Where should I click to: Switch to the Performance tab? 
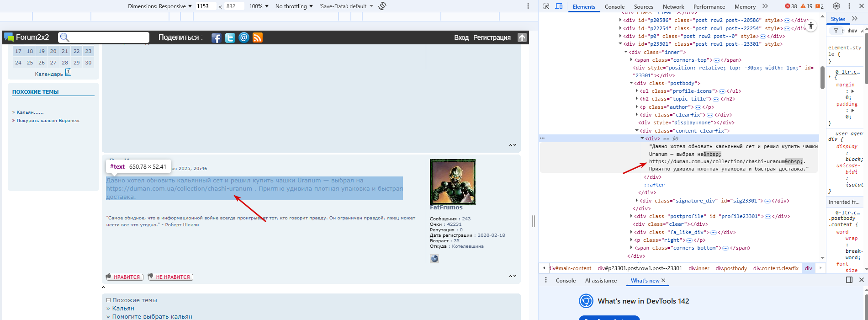709,6
